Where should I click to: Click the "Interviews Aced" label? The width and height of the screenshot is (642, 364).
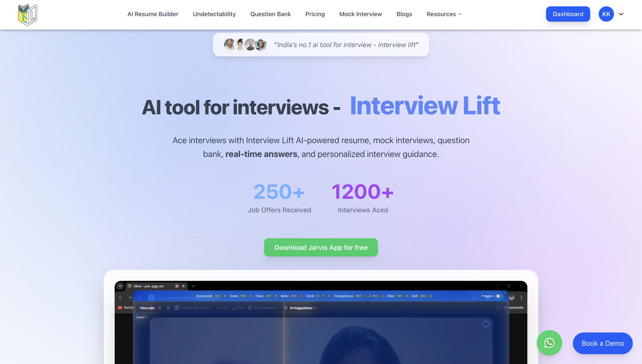(x=363, y=210)
